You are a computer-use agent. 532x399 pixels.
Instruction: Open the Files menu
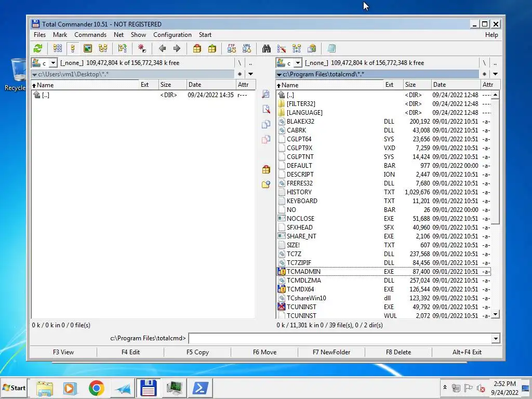(x=39, y=35)
